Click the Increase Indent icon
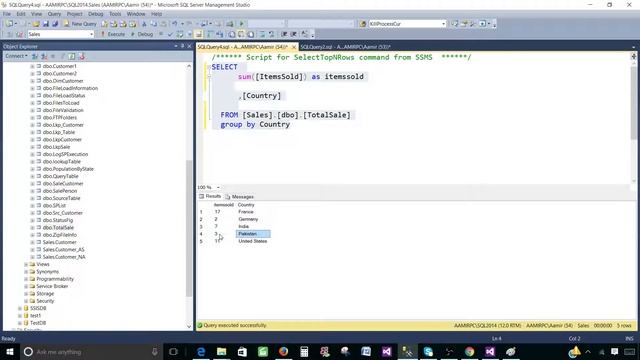640x360 pixels. coord(293,34)
